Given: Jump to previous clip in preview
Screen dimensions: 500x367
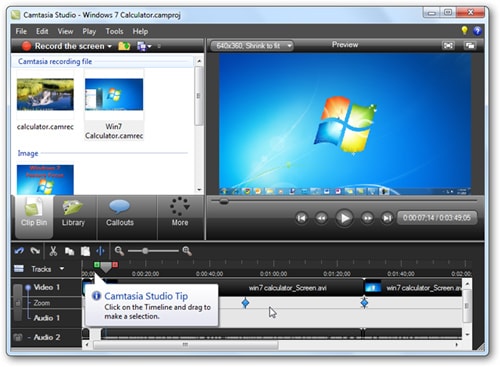Looking at the screenshot, I should [301, 218].
